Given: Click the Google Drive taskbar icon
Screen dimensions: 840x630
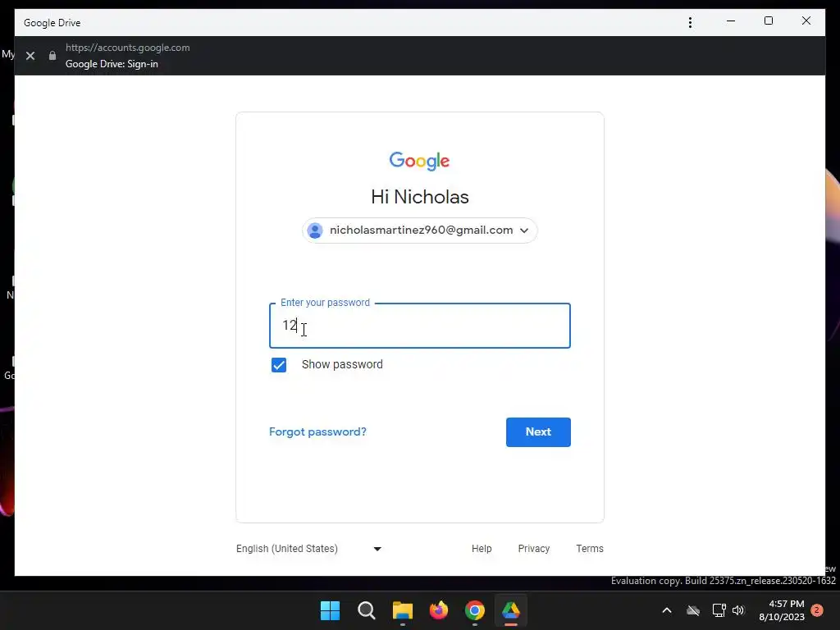Looking at the screenshot, I should point(510,610).
